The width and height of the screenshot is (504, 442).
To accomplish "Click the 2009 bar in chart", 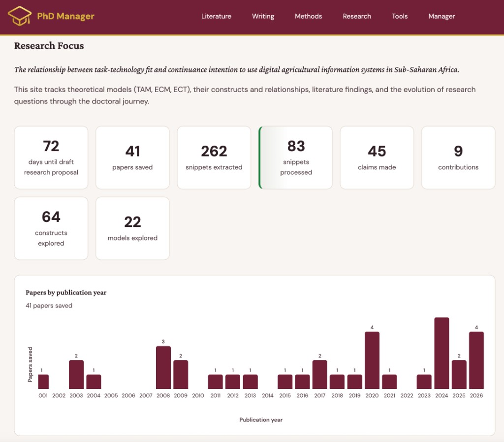I will tap(181, 375).
